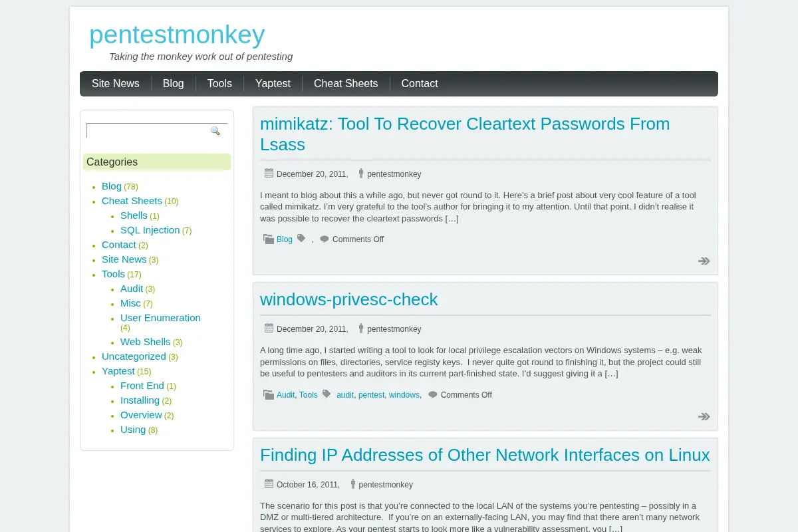Viewport: 798px width, 532px height.
Task: Open the Overview subcategory
Action: (x=141, y=415)
